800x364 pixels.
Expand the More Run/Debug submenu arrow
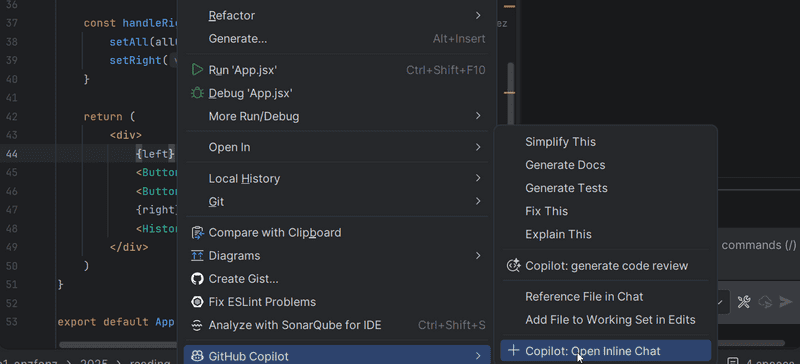478,116
